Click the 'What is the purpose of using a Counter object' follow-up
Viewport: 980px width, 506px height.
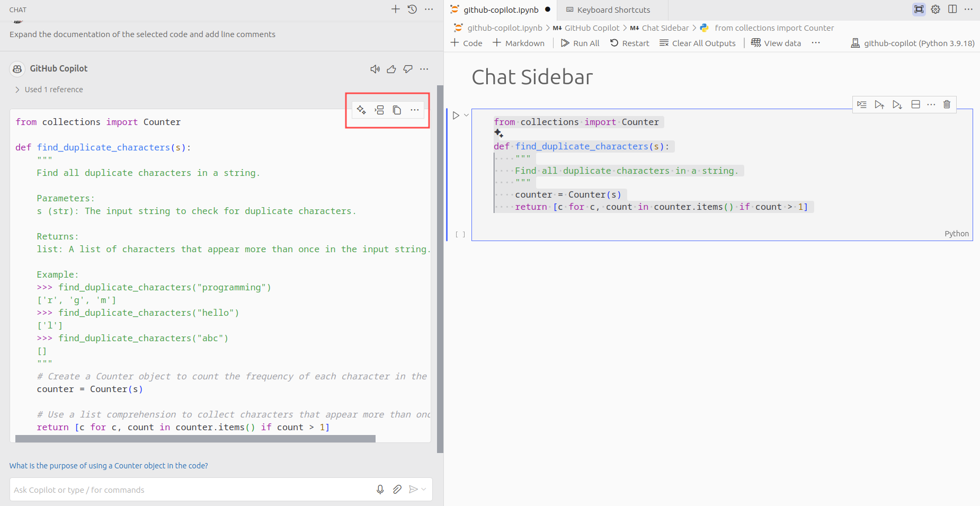(109, 466)
